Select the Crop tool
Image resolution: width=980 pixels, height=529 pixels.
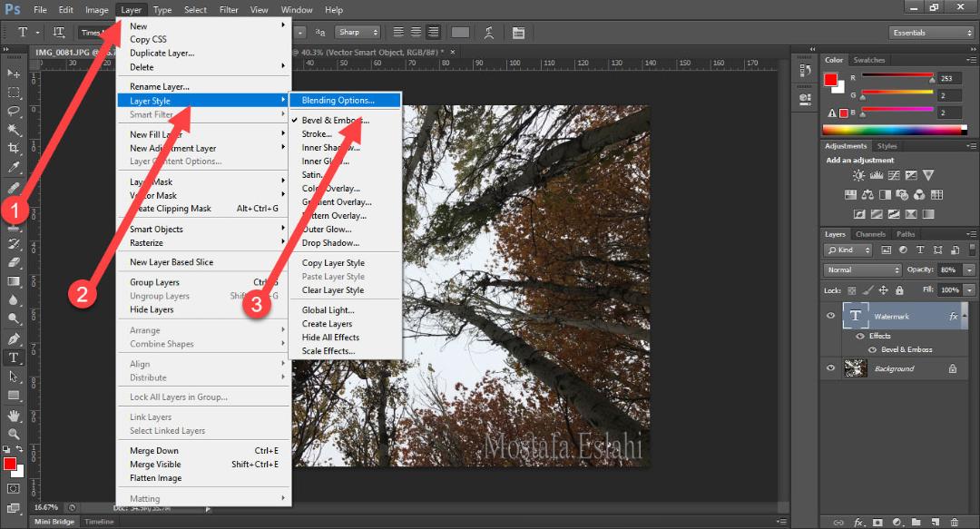click(x=13, y=148)
